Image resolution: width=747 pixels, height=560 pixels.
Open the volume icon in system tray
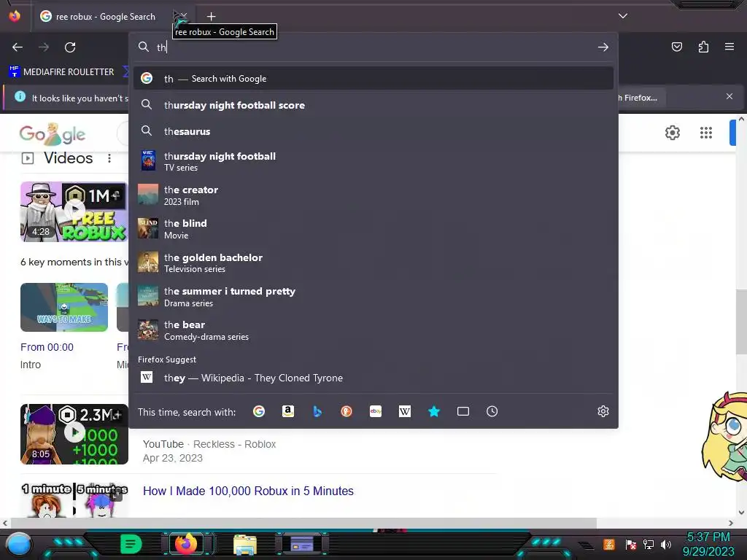point(666,544)
